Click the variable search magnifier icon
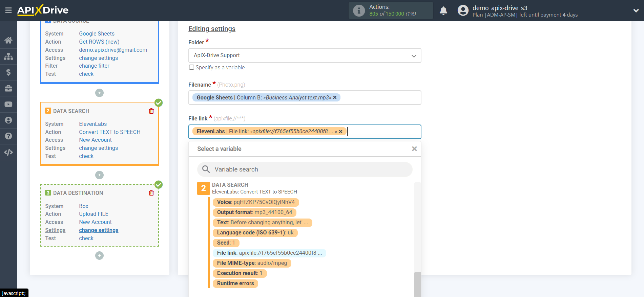Viewport: 644px width, 297px height. [x=206, y=169]
